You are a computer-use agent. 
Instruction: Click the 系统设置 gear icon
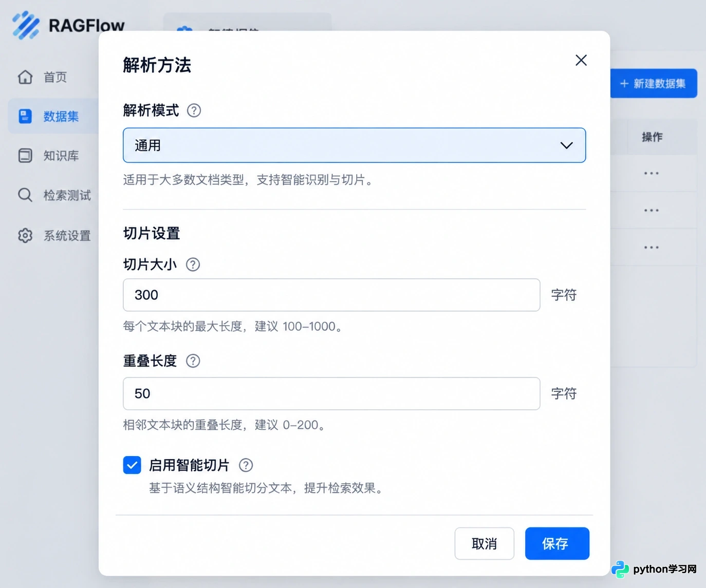click(25, 235)
